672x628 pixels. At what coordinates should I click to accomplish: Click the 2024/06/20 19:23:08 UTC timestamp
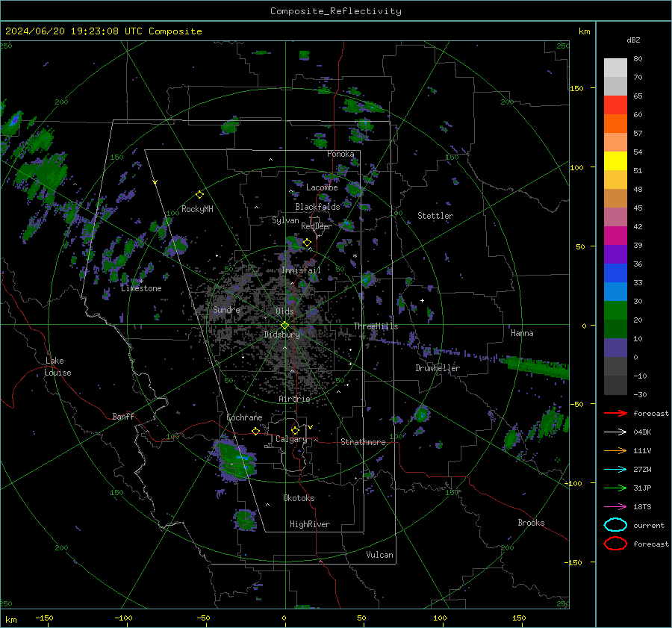[x=103, y=31]
